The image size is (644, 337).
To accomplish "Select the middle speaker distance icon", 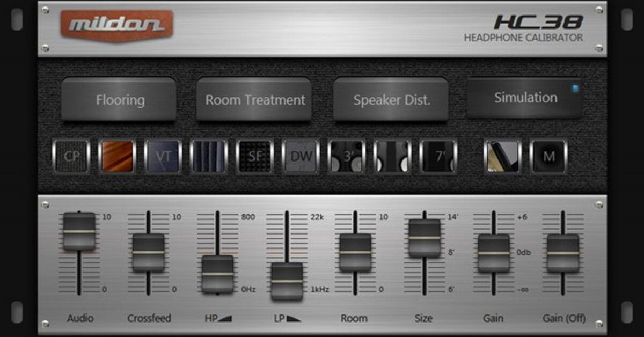I will pyautogui.click(x=392, y=156).
